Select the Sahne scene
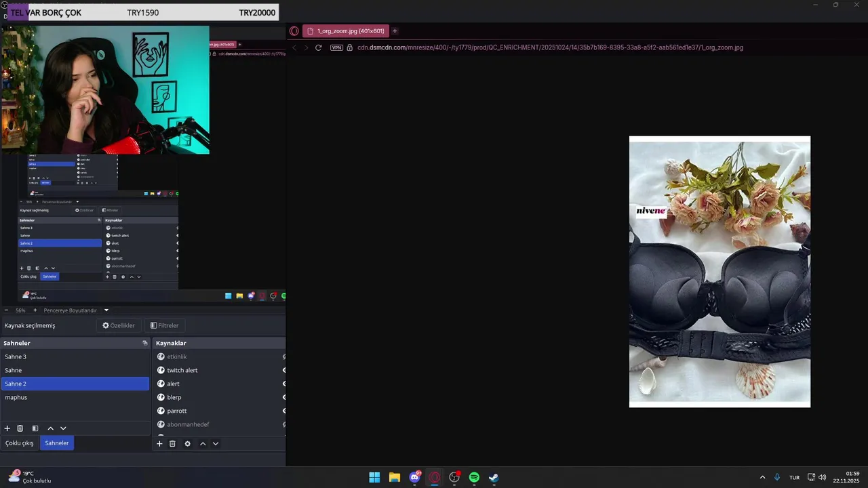Viewport: 868px width, 488px height. pos(75,370)
